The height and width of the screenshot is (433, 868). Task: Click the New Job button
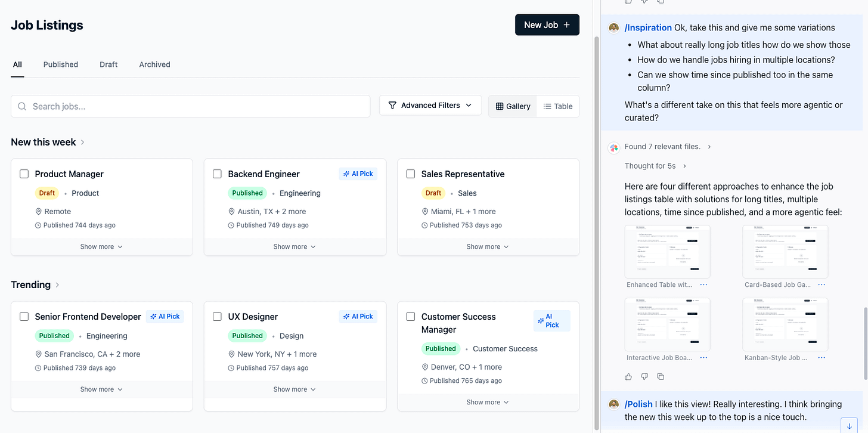[x=547, y=24]
